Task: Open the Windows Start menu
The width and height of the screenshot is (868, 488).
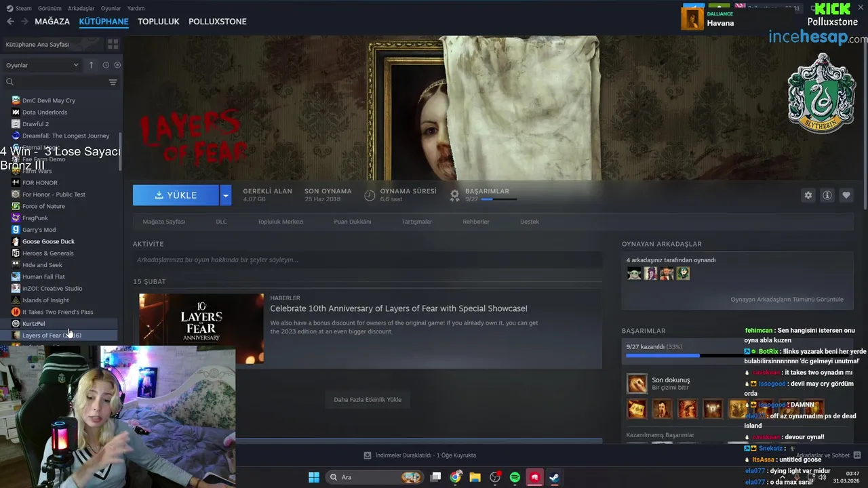Action: (314, 477)
